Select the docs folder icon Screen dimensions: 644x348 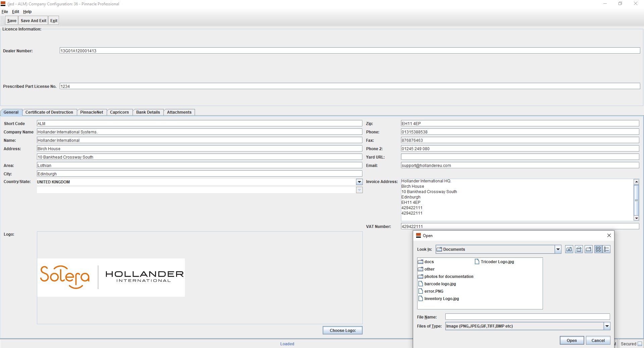point(420,262)
